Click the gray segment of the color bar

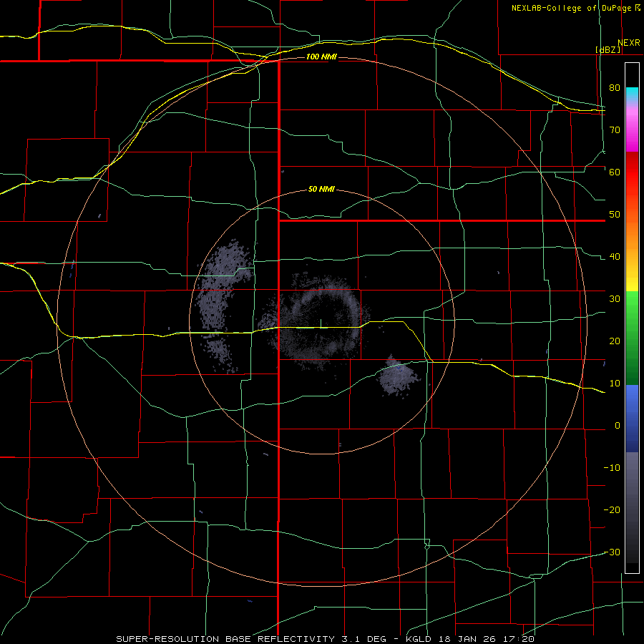coord(632,507)
